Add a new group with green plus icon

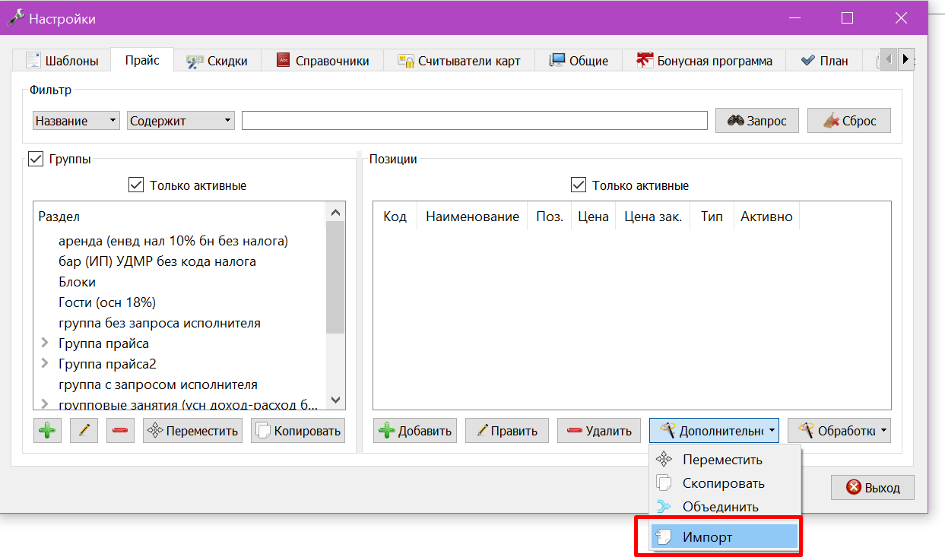(47, 431)
